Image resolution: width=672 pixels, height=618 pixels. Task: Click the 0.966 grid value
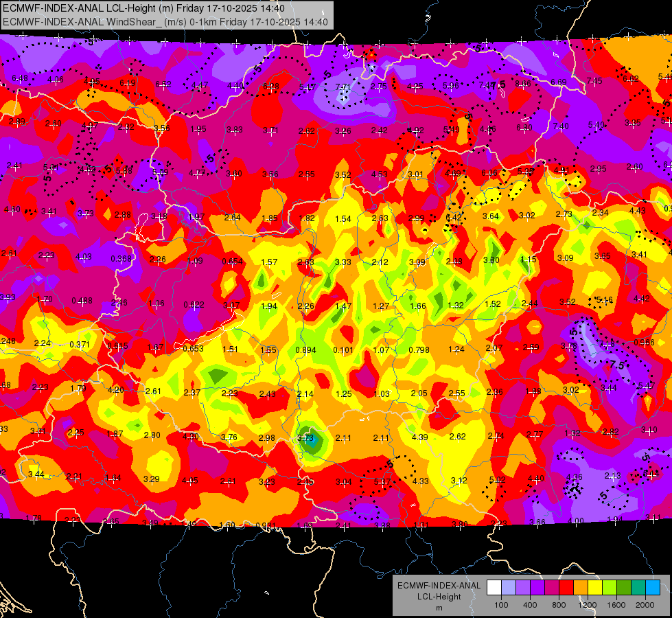pyautogui.click(x=644, y=342)
